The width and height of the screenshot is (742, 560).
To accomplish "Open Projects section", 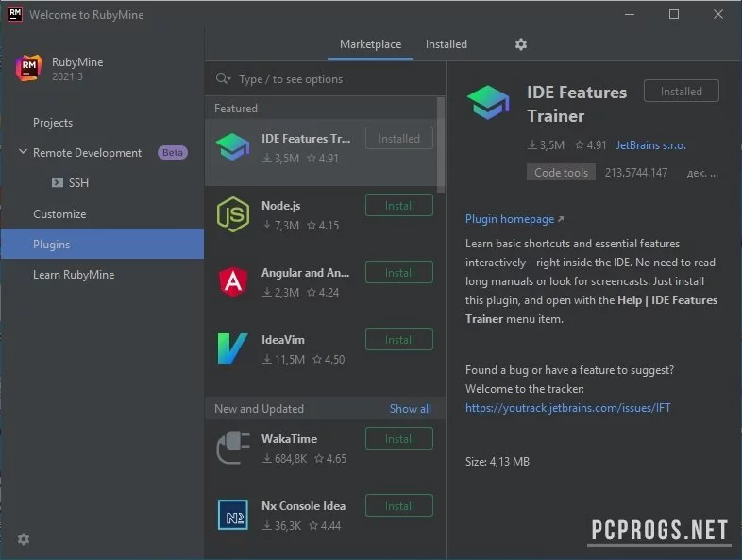I will coord(53,123).
